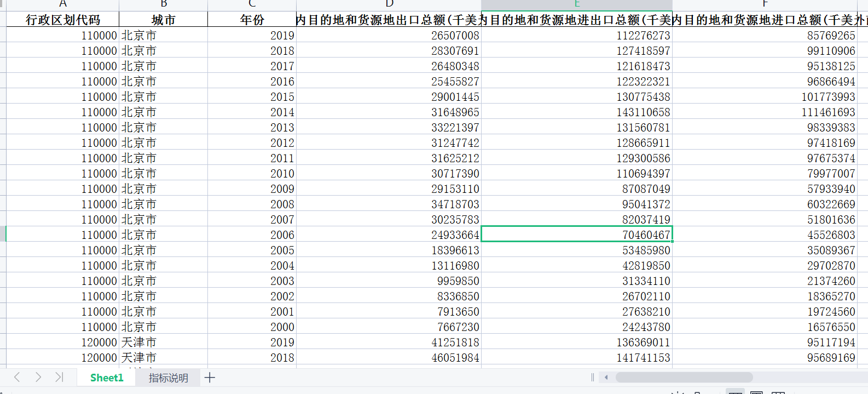The width and height of the screenshot is (868, 394).
Task: Select cell with value 16576550
Action: tap(765, 327)
